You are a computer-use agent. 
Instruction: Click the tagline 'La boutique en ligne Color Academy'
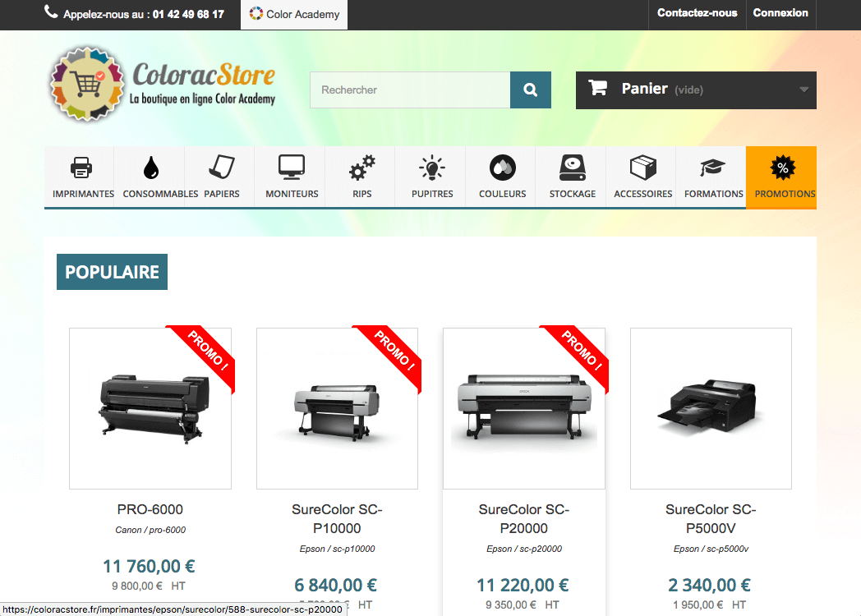pyautogui.click(x=202, y=99)
